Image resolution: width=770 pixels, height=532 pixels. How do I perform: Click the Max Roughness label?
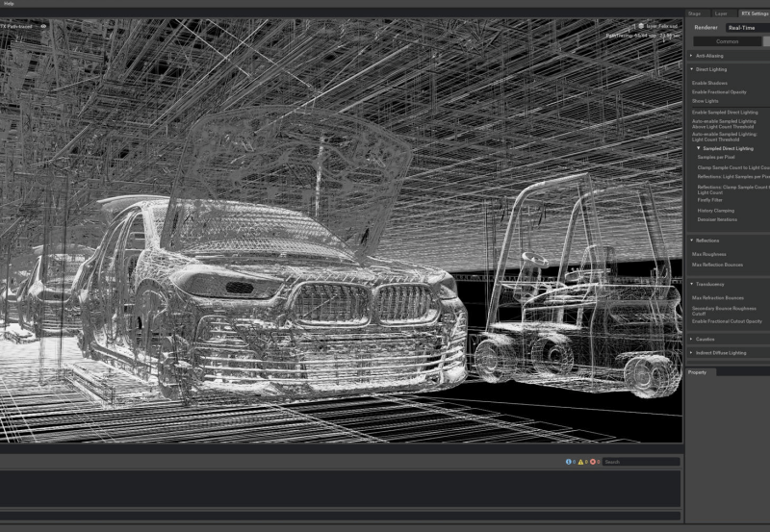pos(709,254)
